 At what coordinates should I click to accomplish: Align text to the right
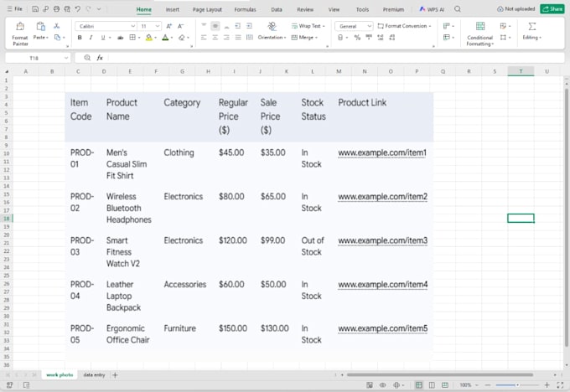(226, 38)
